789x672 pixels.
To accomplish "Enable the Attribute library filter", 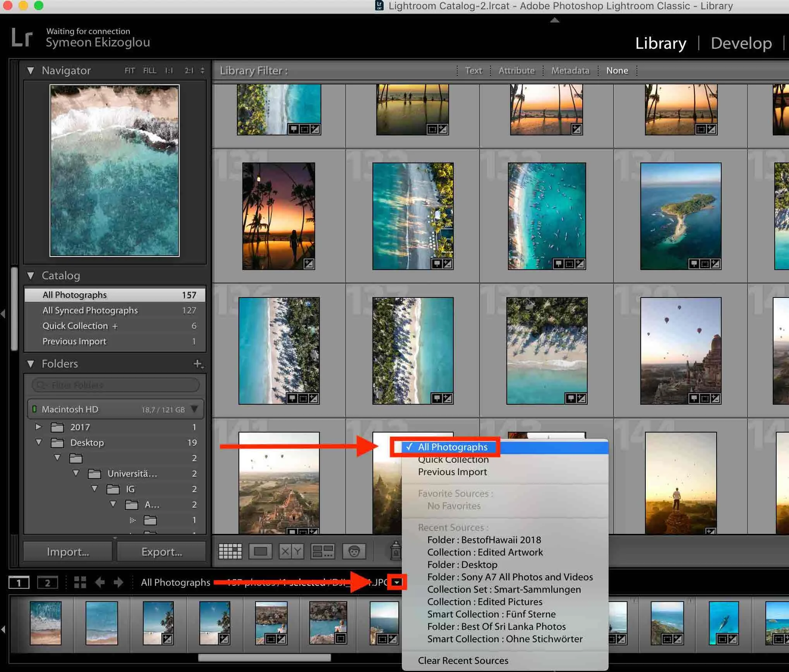I will pyautogui.click(x=516, y=70).
